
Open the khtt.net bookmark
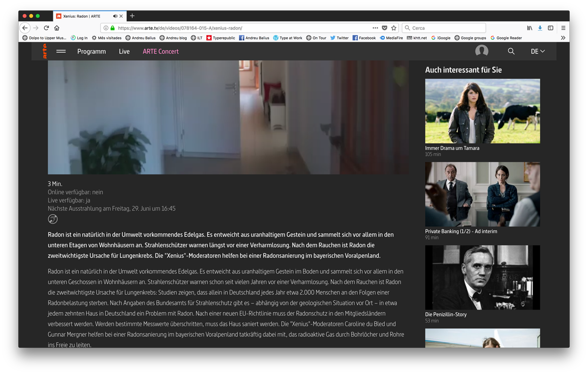tap(417, 38)
